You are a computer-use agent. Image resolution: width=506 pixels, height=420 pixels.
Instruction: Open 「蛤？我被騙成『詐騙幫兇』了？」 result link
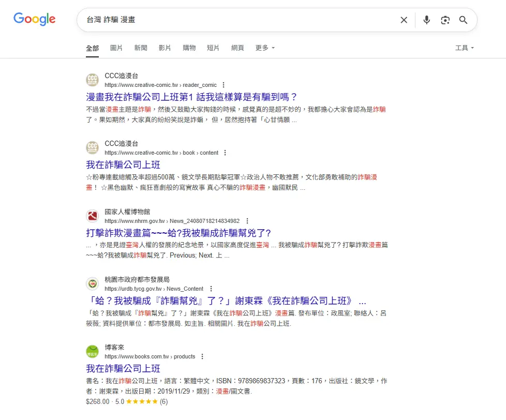226,301
